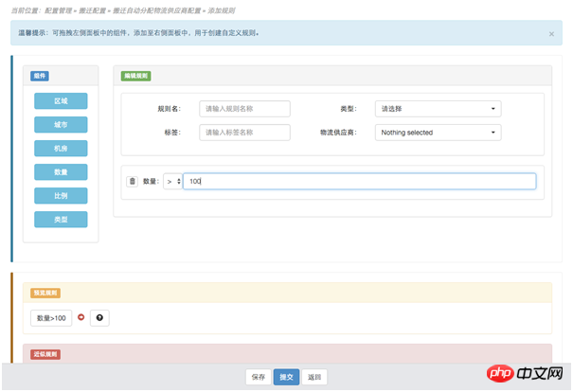Click the question mark help button
The height and width of the screenshot is (392, 573).
99,317
